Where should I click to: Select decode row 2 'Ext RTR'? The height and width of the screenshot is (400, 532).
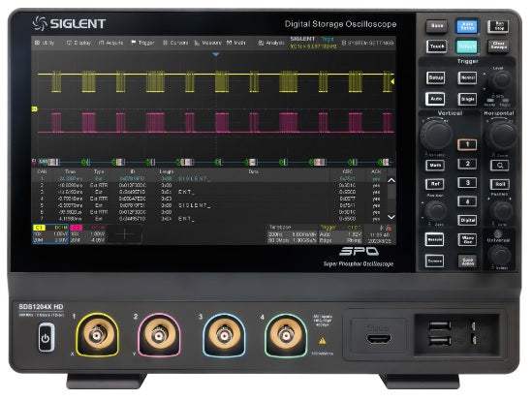pos(210,185)
